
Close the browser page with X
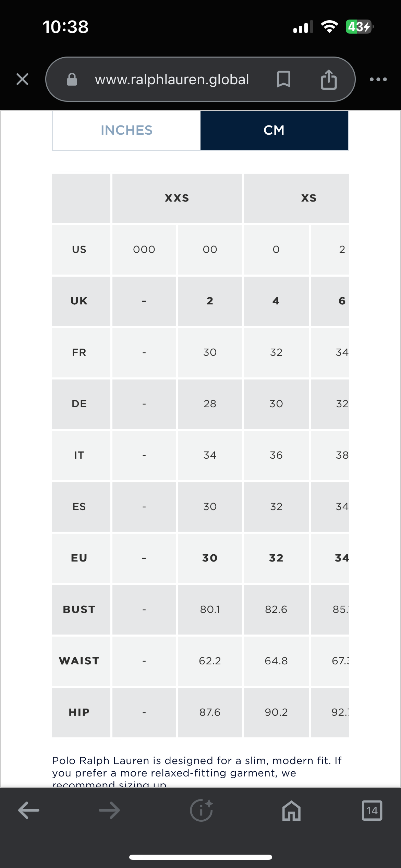tap(23, 79)
